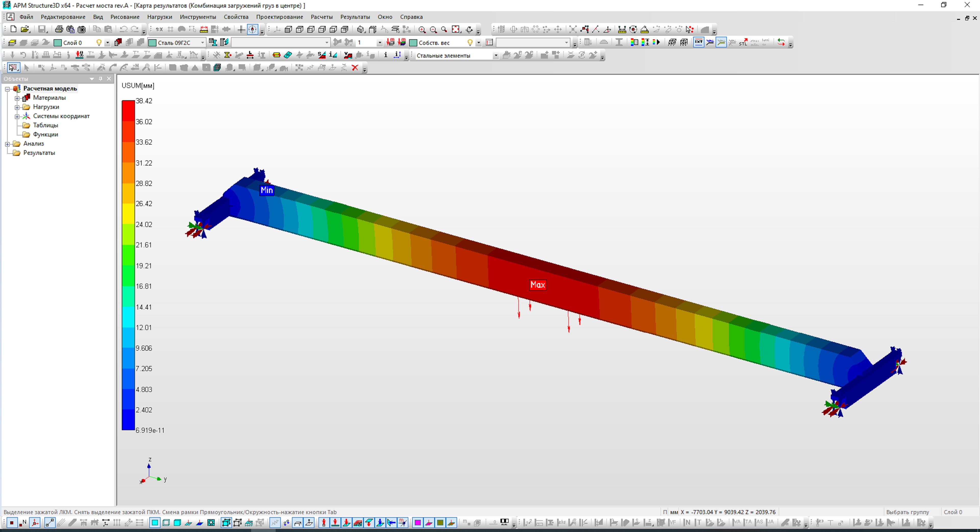Click the ruler measurement tool icon
This screenshot has width=980, height=532.
(204, 30)
